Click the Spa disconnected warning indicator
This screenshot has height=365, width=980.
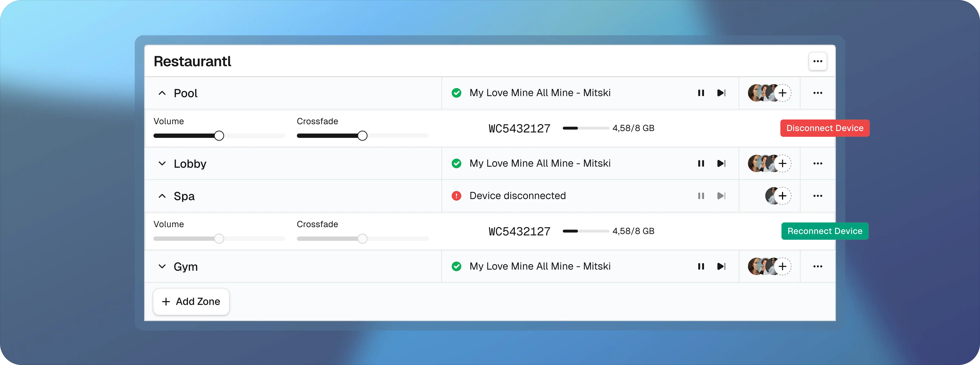tap(456, 196)
